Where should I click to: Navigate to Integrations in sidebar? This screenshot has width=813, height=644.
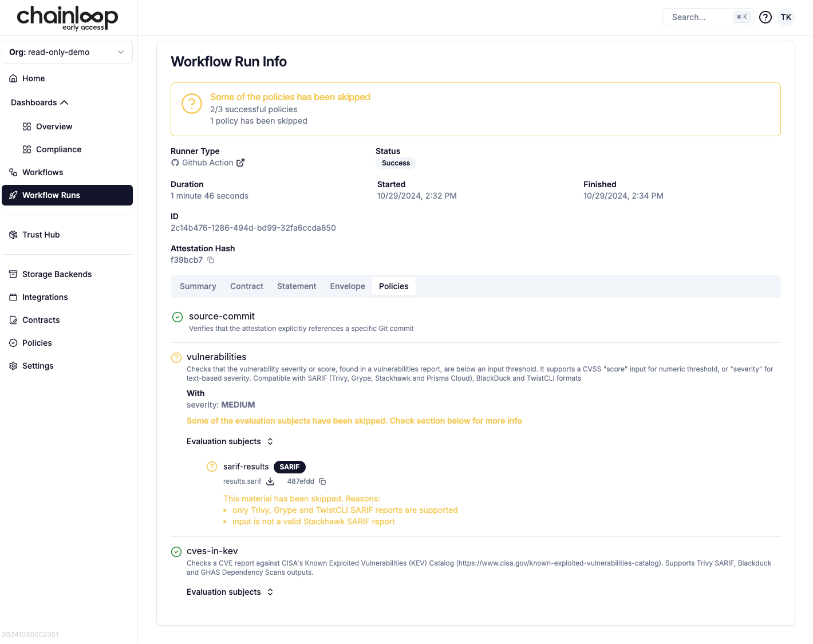click(45, 297)
